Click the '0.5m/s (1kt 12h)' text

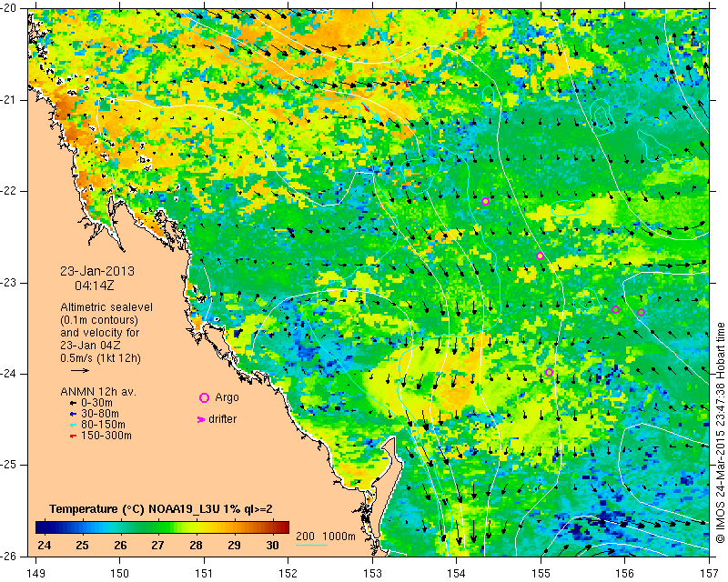[100, 357]
